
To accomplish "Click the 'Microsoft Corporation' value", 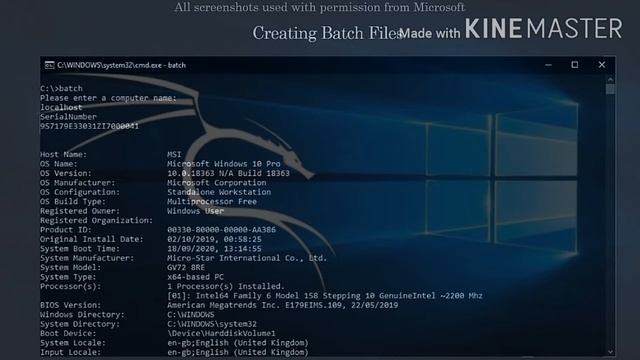I will [x=217, y=182].
